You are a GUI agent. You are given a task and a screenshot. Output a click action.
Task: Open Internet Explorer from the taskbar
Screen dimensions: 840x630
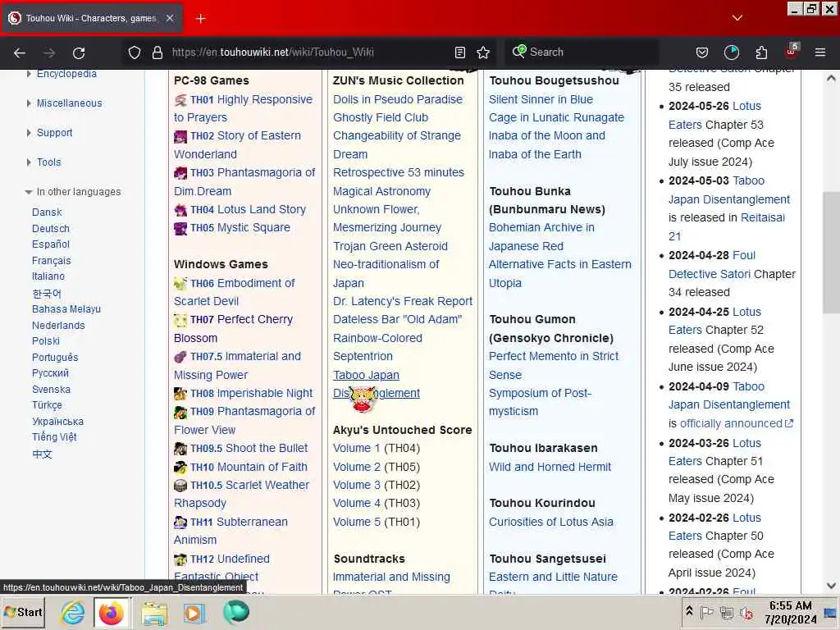click(72, 612)
